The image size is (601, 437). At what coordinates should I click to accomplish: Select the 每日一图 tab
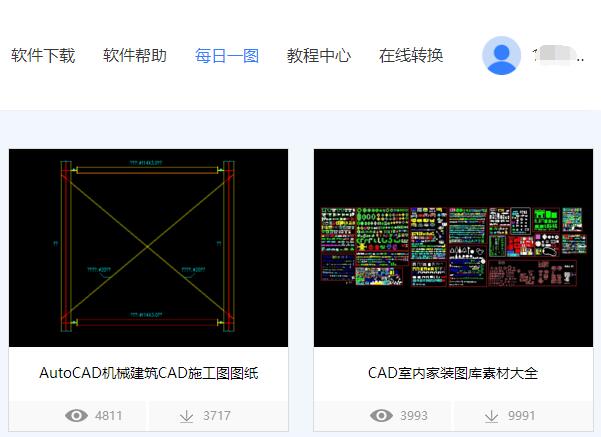227,56
